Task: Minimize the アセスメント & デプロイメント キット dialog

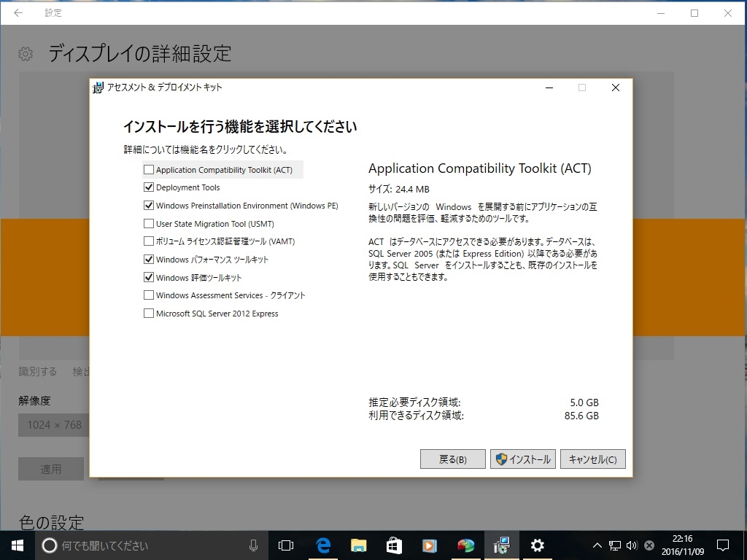Action: [x=549, y=87]
